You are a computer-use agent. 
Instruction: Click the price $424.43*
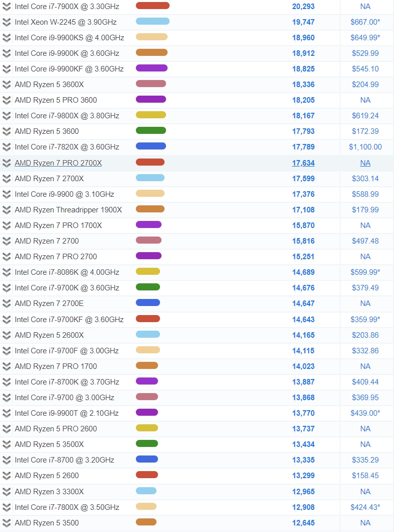365,507
